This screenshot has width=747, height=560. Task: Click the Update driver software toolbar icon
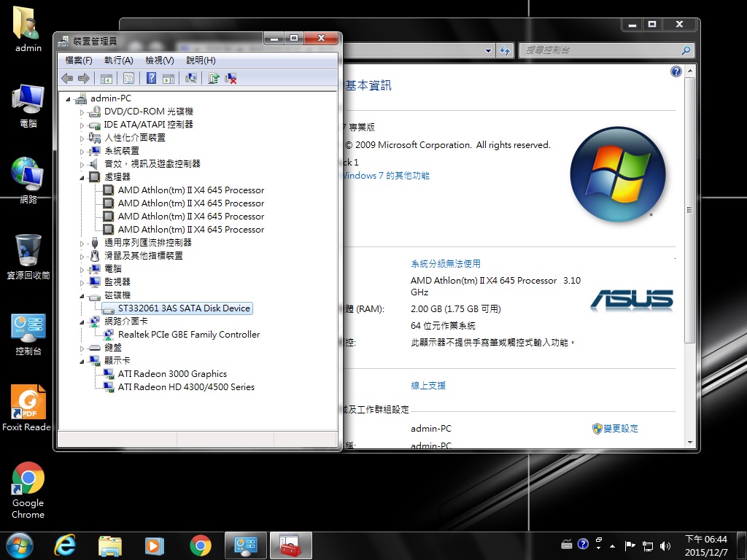213,78
